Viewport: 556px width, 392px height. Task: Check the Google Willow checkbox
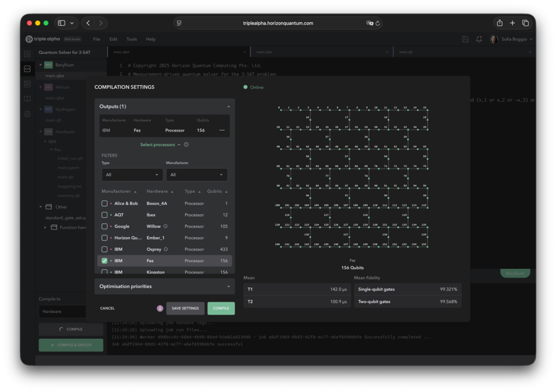pyautogui.click(x=104, y=226)
